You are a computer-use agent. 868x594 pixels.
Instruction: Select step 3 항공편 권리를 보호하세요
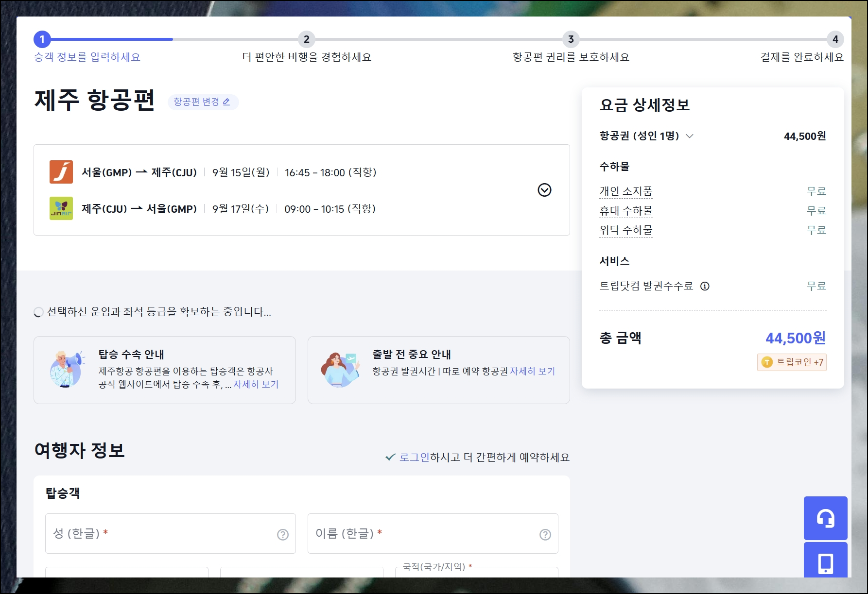pos(571,47)
